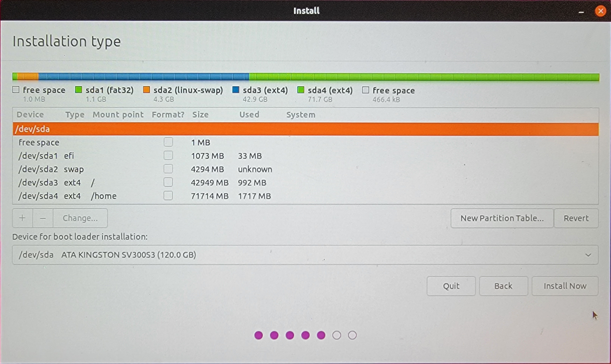611x364 pixels.
Task: Click dropdown chevron beside KINGSTON SV300S3
Action: tap(588, 255)
